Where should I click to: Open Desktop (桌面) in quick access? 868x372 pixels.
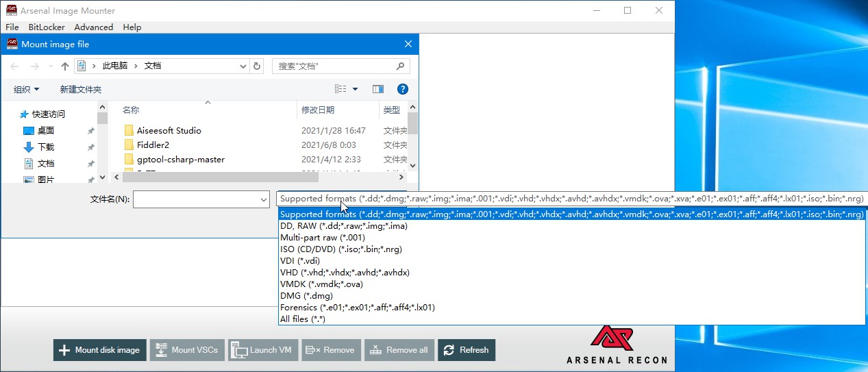46,130
